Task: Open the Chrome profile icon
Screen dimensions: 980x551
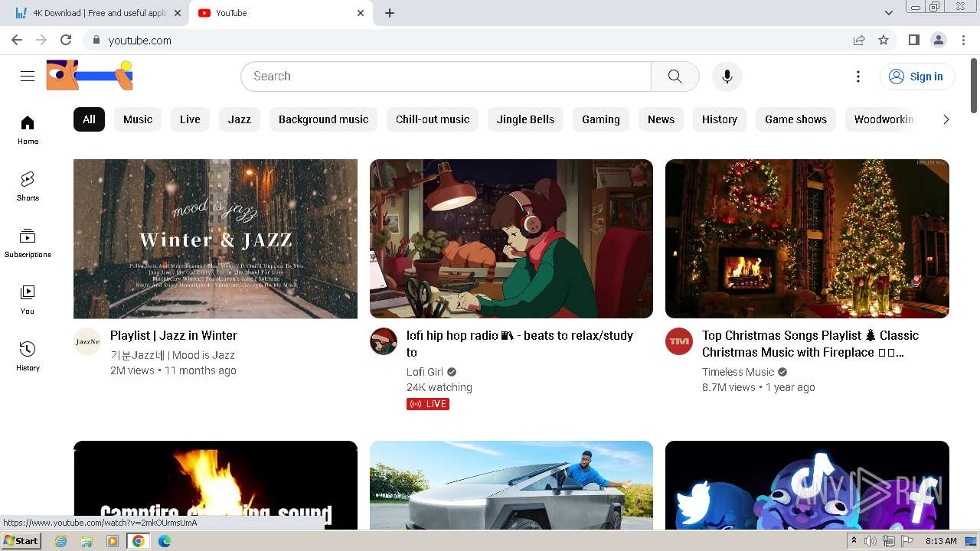Action: coord(938,40)
